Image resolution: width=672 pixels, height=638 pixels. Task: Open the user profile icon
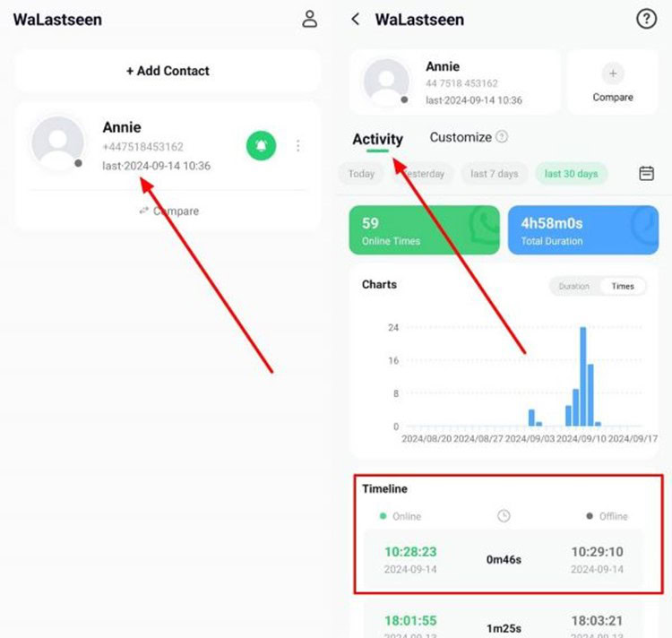[309, 20]
